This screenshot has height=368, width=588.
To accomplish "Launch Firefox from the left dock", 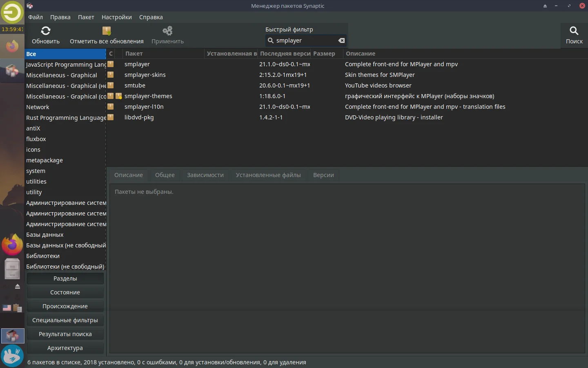I will tap(12, 245).
